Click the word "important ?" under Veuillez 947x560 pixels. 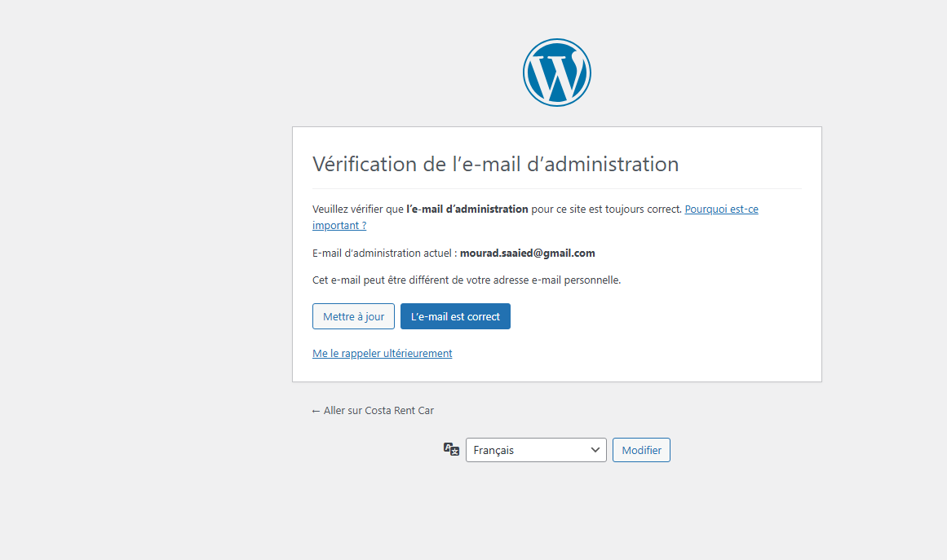(339, 226)
